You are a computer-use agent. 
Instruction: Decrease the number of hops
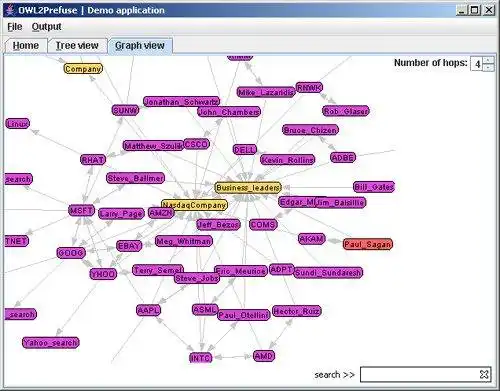coord(488,67)
